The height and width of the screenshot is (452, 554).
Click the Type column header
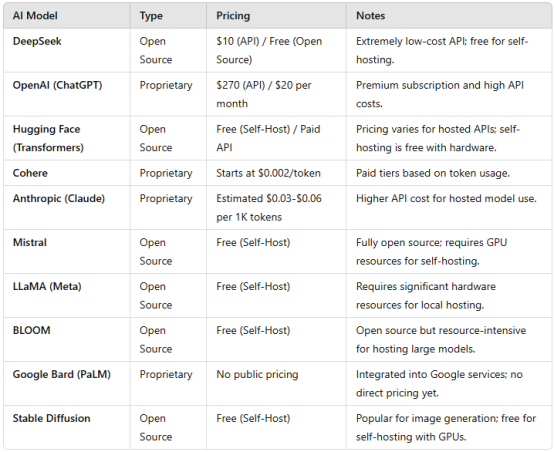point(151,16)
